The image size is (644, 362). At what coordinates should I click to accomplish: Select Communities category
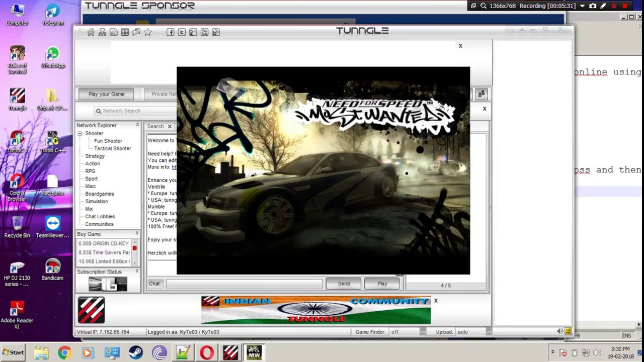tap(99, 224)
